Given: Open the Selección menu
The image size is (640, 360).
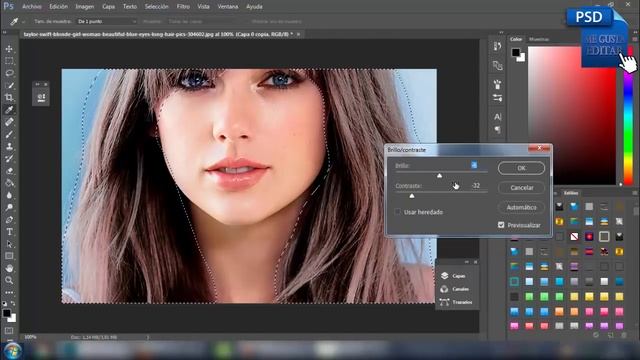Looking at the screenshot, I should pos(156,7).
